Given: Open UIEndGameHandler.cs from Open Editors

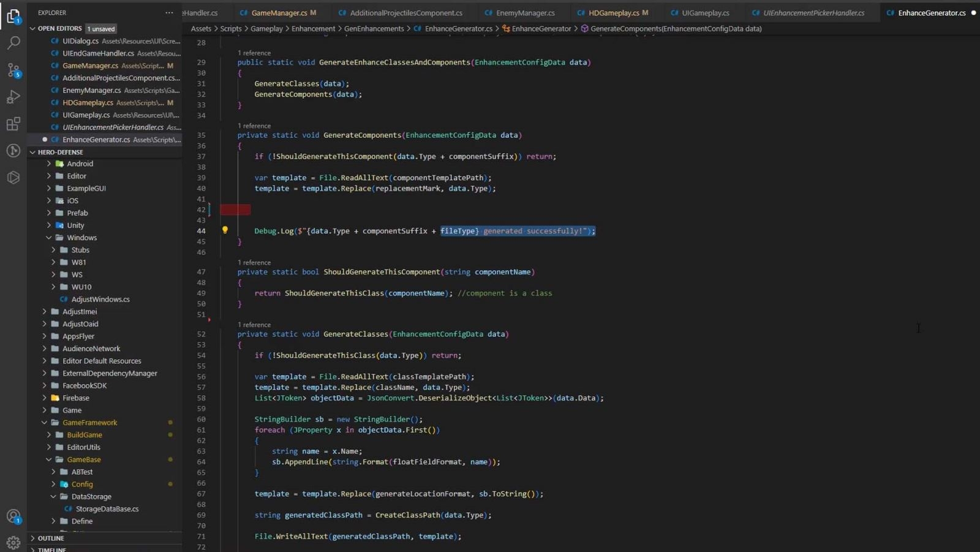Looking at the screenshot, I should [x=104, y=53].
